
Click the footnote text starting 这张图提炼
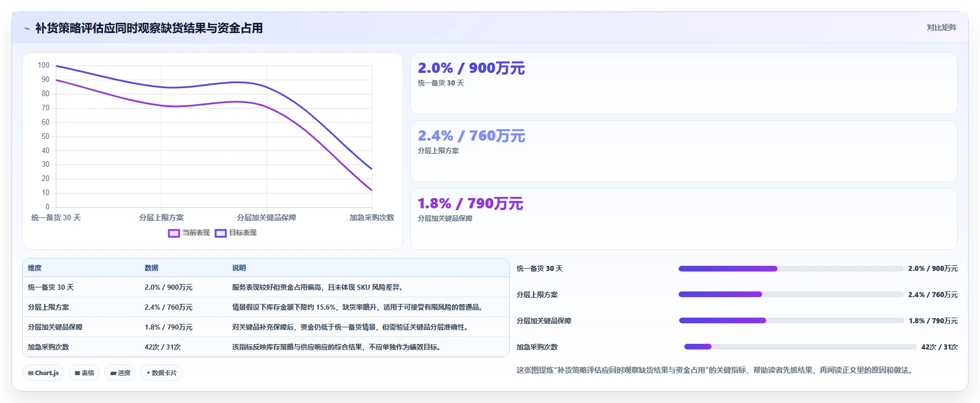[716, 371]
